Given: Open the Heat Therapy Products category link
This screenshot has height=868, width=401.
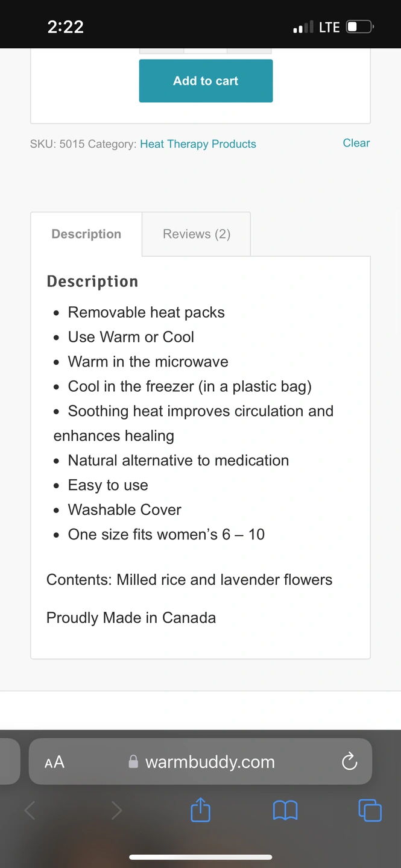Looking at the screenshot, I should point(198,144).
